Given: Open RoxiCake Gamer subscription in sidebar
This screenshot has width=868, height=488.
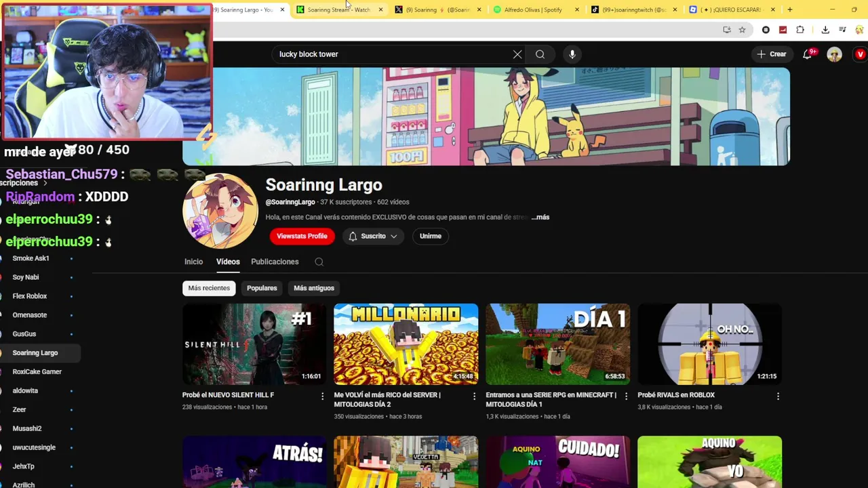Looking at the screenshot, I should (x=39, y=372).
